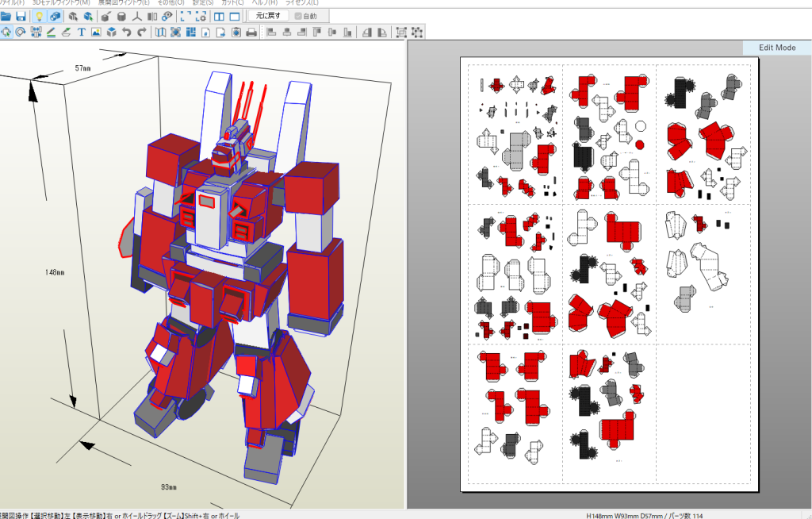Click the fit-to-window corner brackets icon
Screen dimensions: 812x519
coord(186,17)
